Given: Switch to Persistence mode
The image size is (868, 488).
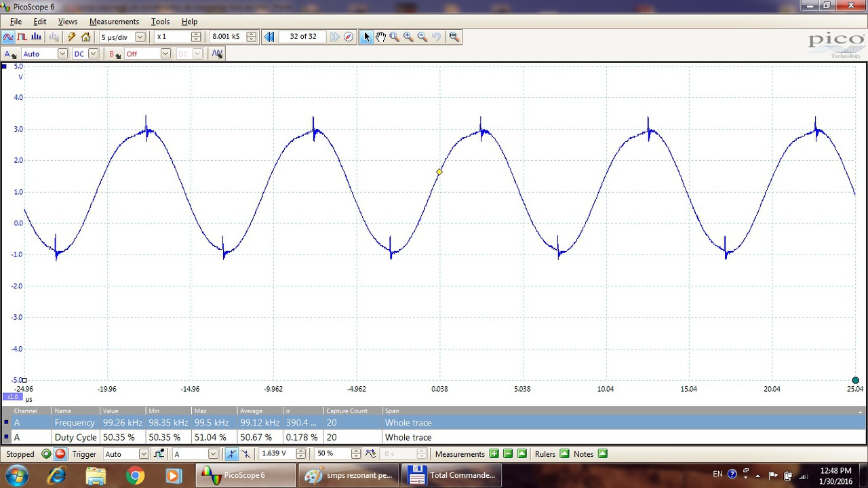Looking at the screenshot, I should click(22, 37).
